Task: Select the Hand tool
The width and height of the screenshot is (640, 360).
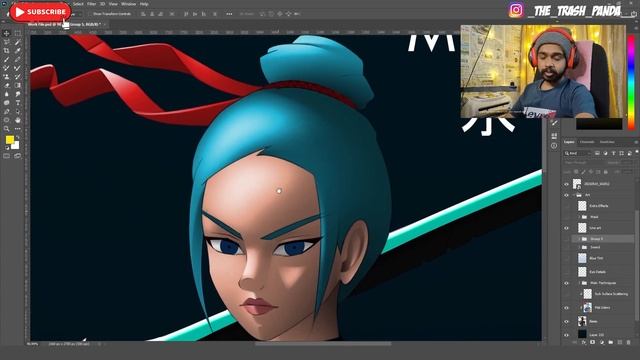Action: click(18, 120)
